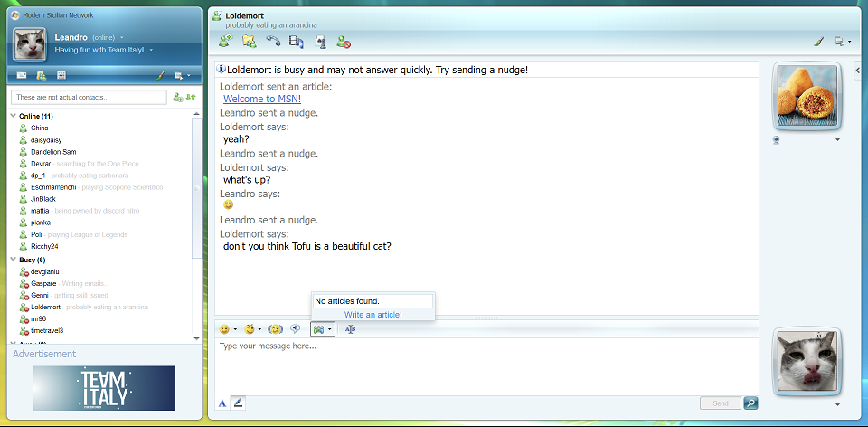
Task: Click the wink icon
Action: pyautogui.click(x=250, y=329)
